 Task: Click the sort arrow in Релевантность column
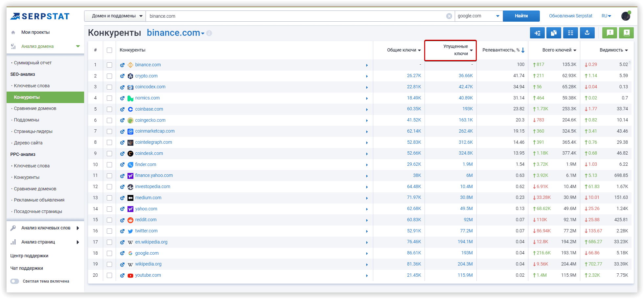[x=523, y=50]
